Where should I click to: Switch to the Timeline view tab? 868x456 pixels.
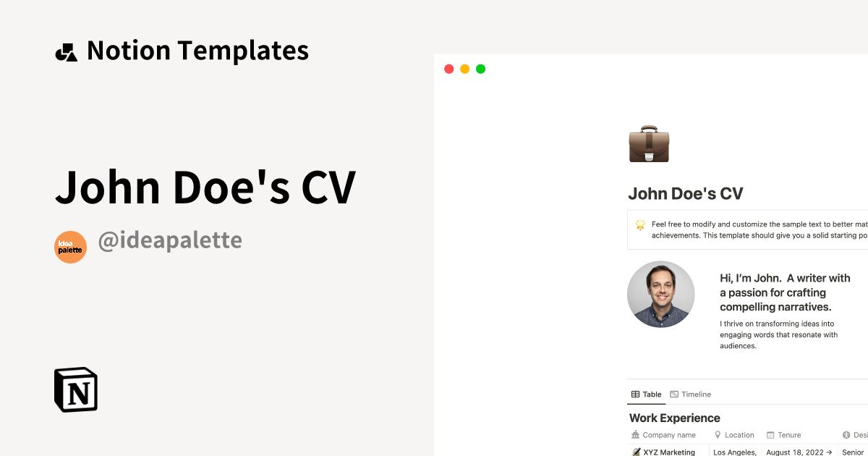[x=696, y=394]
